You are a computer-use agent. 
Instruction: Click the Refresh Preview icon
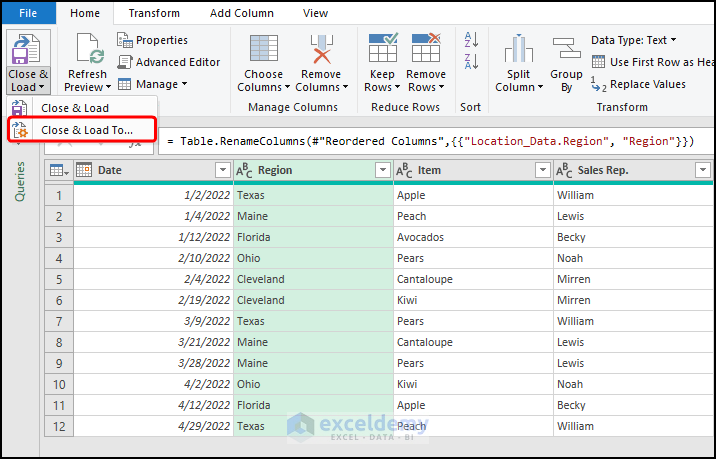click(90, 48)
